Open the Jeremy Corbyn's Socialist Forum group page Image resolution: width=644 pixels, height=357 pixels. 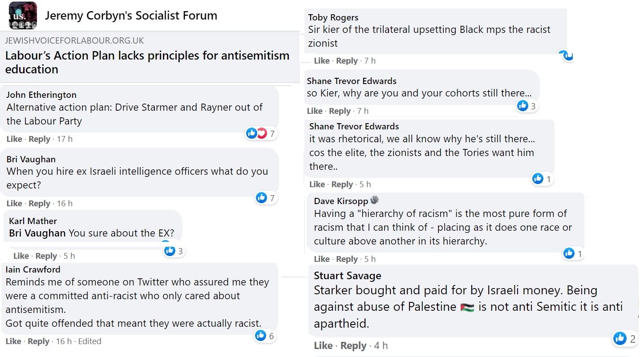tap(131, 16)
